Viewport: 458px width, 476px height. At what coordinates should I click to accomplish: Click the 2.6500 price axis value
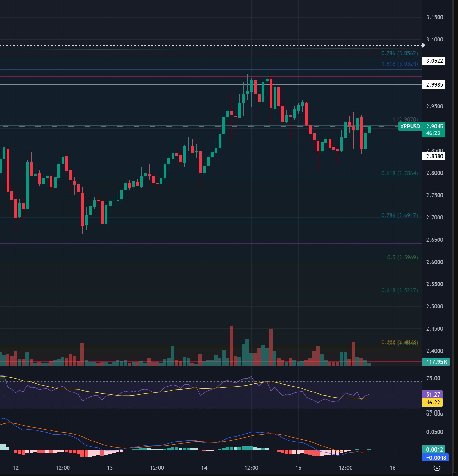pyautogui.click(x=434, y=240)
